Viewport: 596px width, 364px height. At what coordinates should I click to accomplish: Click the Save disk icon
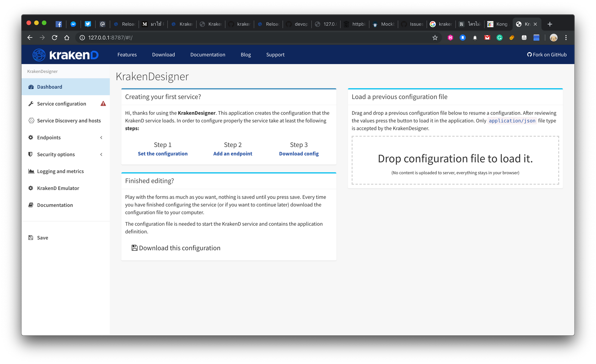click(x=31, y=237)
